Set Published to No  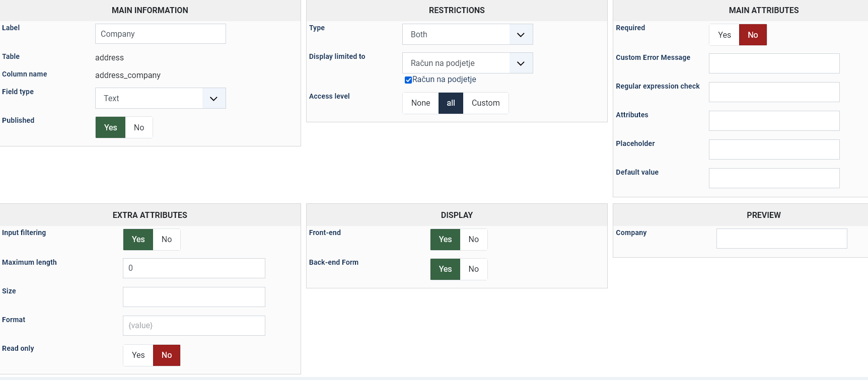click(x=139, y=127)
